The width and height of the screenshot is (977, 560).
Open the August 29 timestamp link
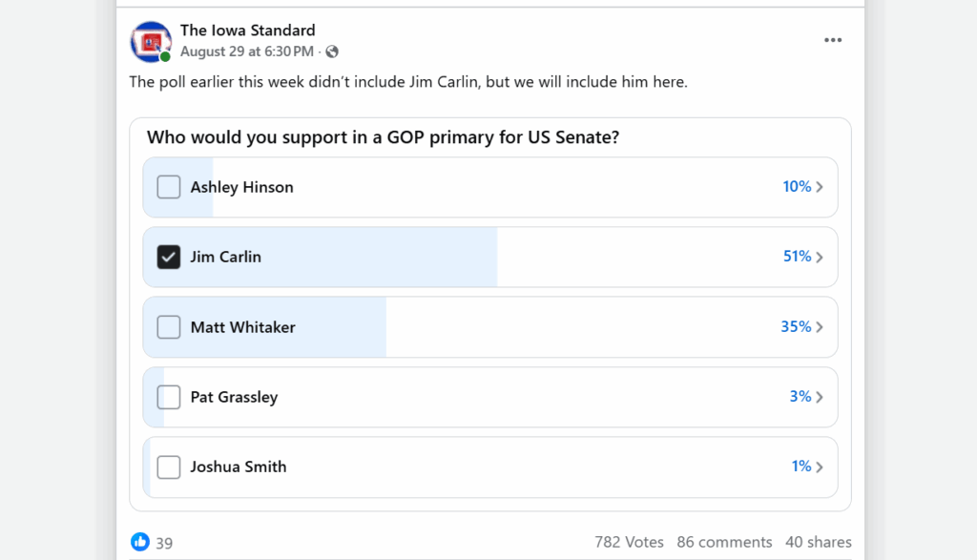tap(246, 52)
